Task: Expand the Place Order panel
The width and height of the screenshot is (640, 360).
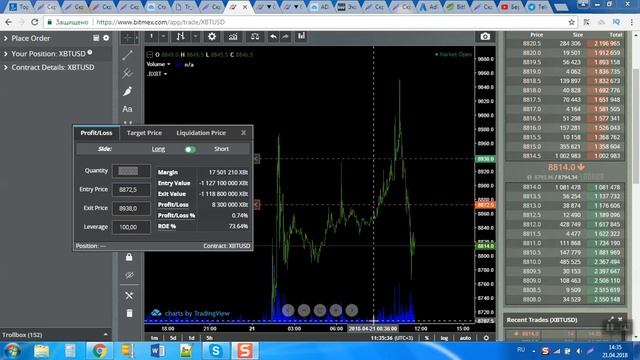Action: [31, 38]
